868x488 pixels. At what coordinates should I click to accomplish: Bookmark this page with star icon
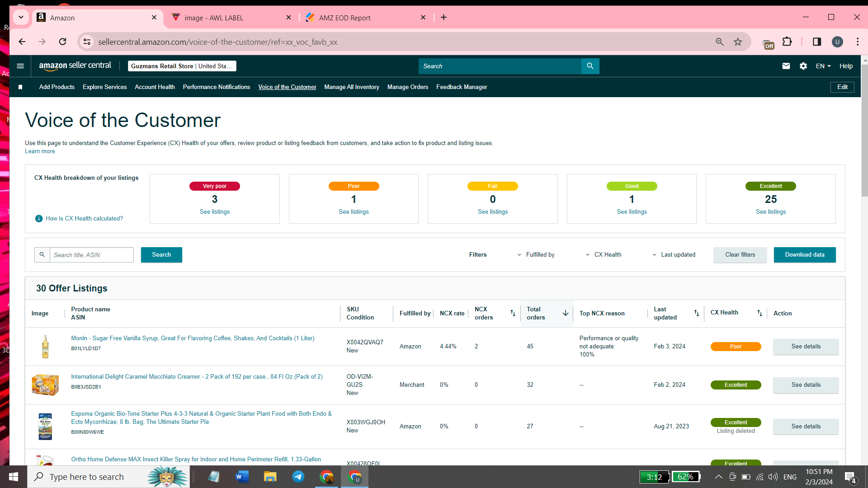(x=738, y=42)
